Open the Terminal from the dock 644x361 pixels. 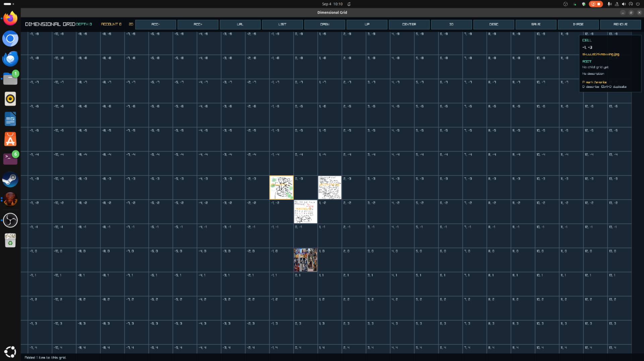(10, 159)
